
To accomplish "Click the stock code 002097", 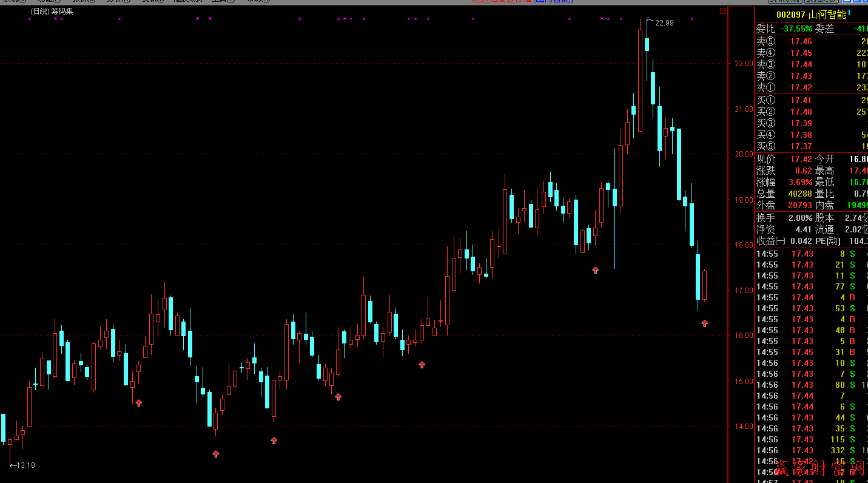I will pos(791,15).
